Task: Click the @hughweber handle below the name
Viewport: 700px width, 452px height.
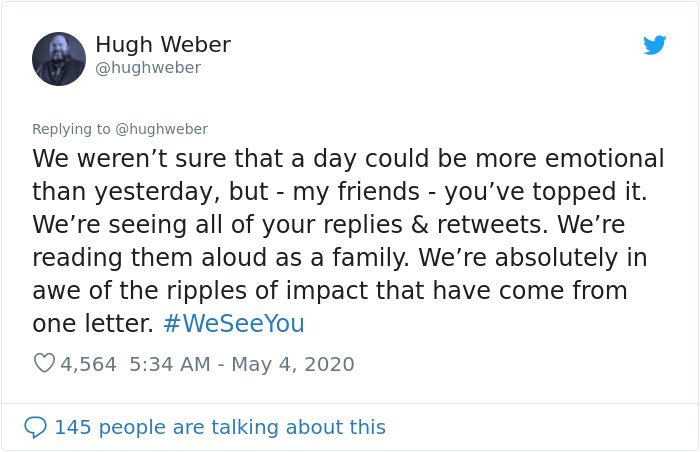Action: [148, 68]
